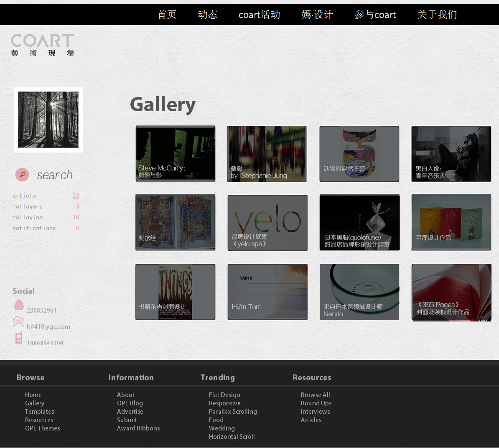Click the forest profile picture
Screen dimensions: 499x448
coord(48,120)
